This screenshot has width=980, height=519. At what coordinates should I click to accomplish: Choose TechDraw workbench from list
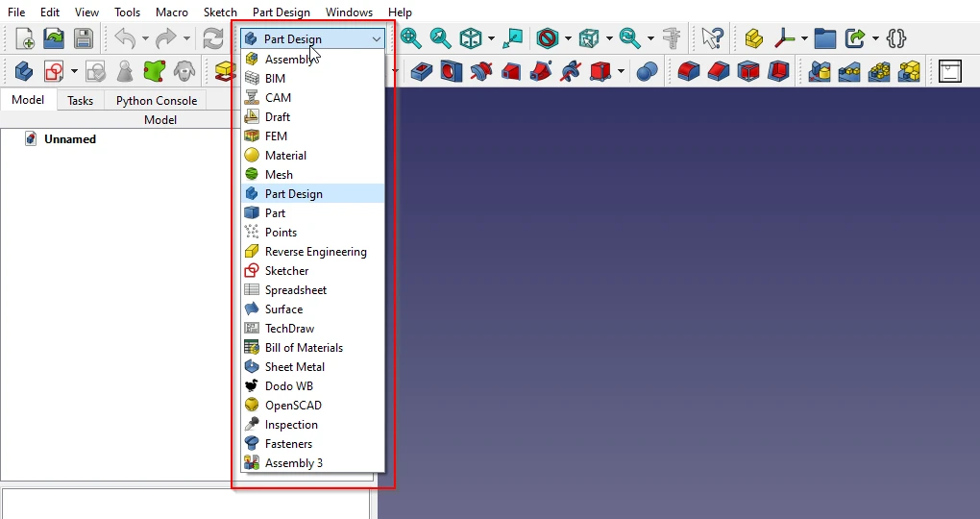(312, 329)
